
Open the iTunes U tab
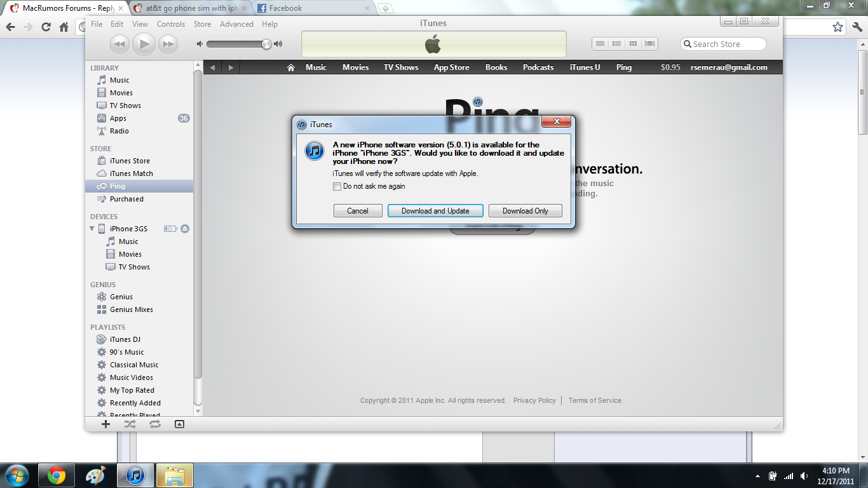(x=585, y=67)
